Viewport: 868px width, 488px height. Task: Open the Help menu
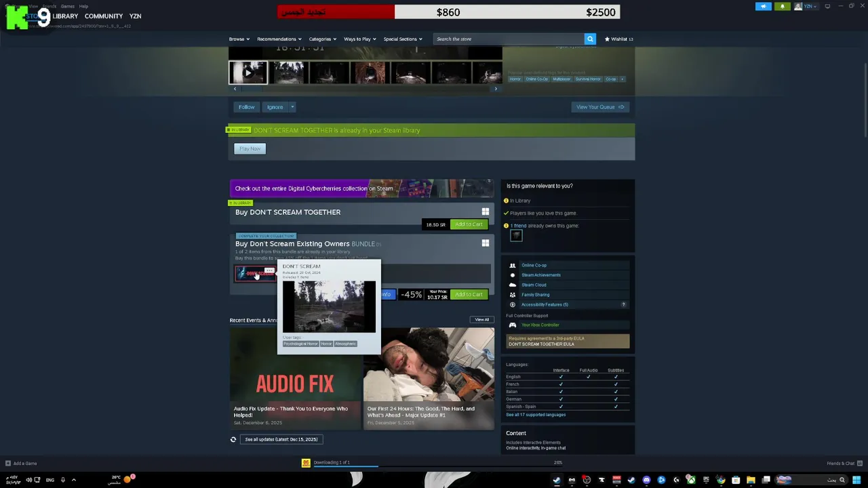83,6
